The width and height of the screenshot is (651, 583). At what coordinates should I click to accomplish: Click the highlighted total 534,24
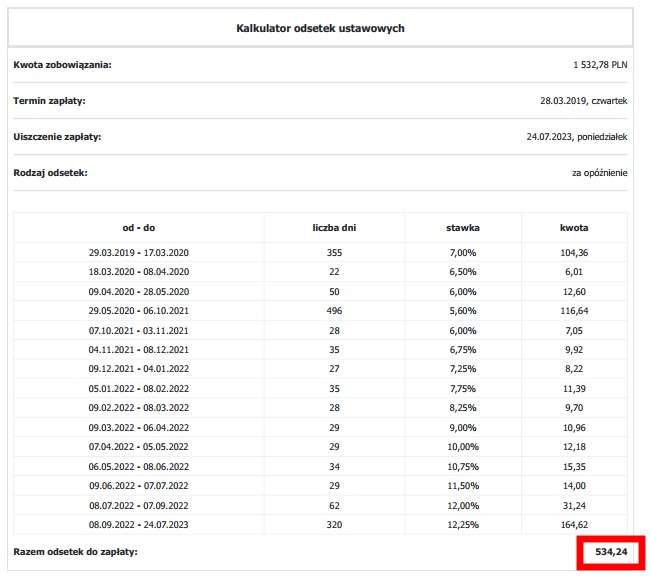(610, 552)
